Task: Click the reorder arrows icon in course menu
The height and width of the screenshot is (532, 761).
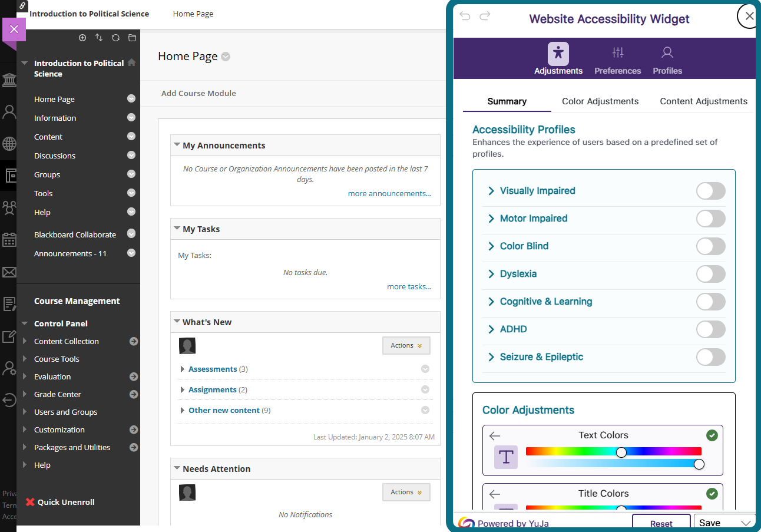Action: 99,38
